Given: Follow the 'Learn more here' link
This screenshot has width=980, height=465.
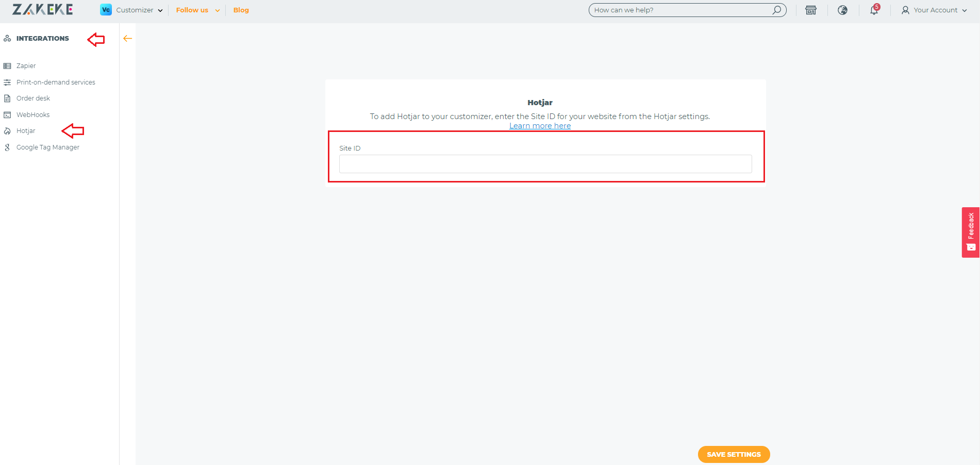Looking at the screenshot, I should [540, 126].
